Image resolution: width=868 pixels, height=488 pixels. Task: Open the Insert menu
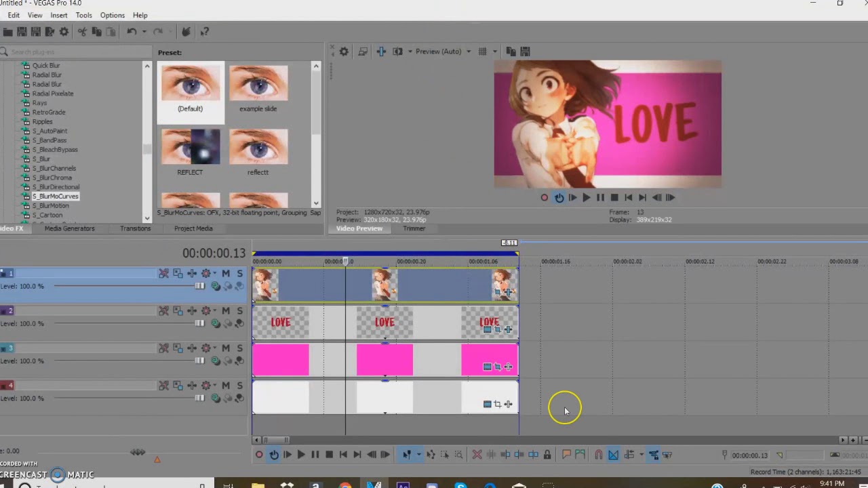pos(59,15)
